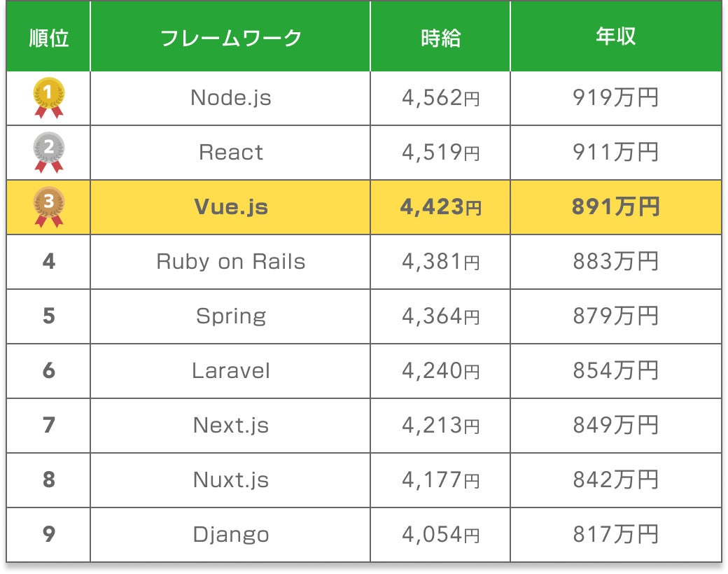Click the 817万円 annual income cell
The height and width of the screenshot is (574, 728).
[x=616, y=535]
